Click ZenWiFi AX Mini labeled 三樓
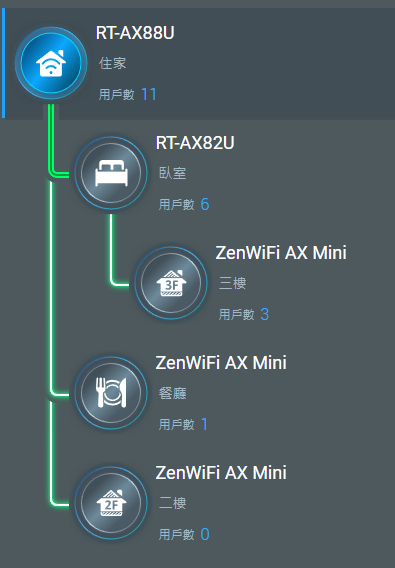Image resolution: width=395 pixels, height=568 pixels. (x=281, y=252)
